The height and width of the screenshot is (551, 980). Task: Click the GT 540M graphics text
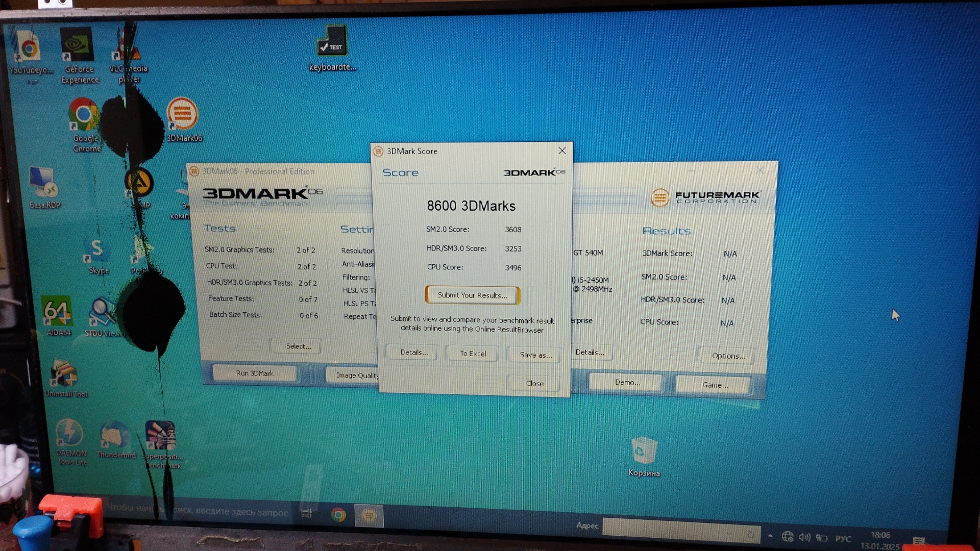click(x=588, y=253)
